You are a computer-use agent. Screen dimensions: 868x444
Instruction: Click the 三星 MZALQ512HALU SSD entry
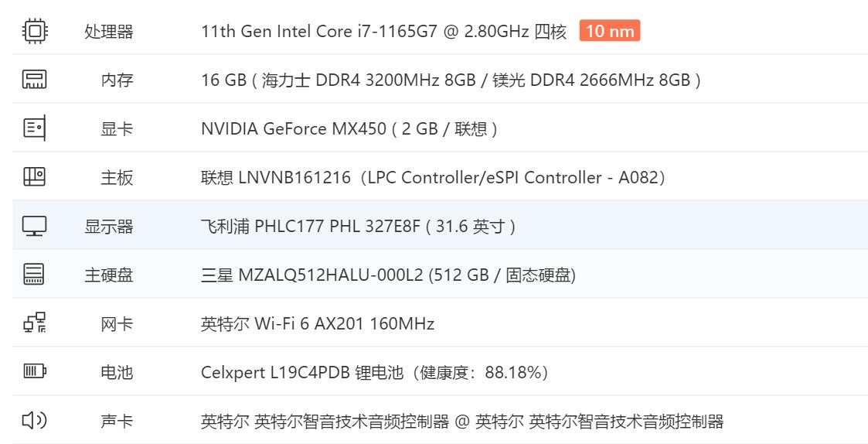[x=388, y=275]
